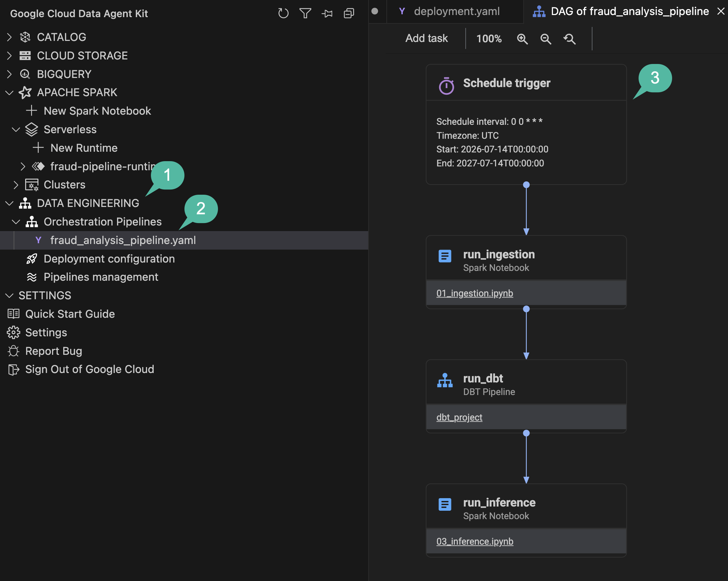Click the plus icon beside New Runtime
Image resolution: width=728 pixels, height=581 pixels.
point(38,148)
